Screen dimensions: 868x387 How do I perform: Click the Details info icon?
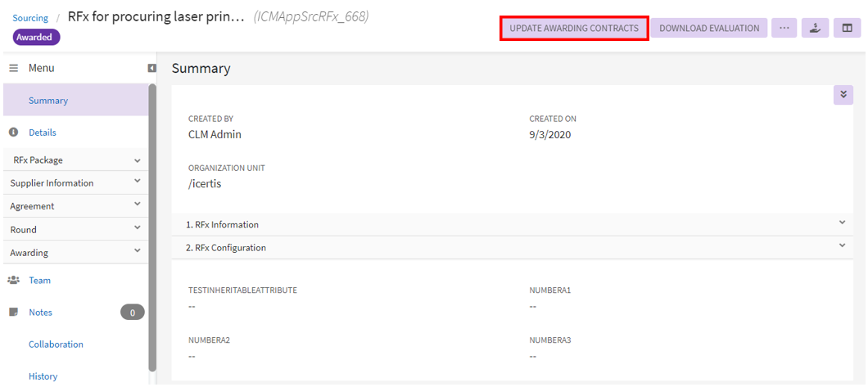pyautogui.click(x=13, y=133)
